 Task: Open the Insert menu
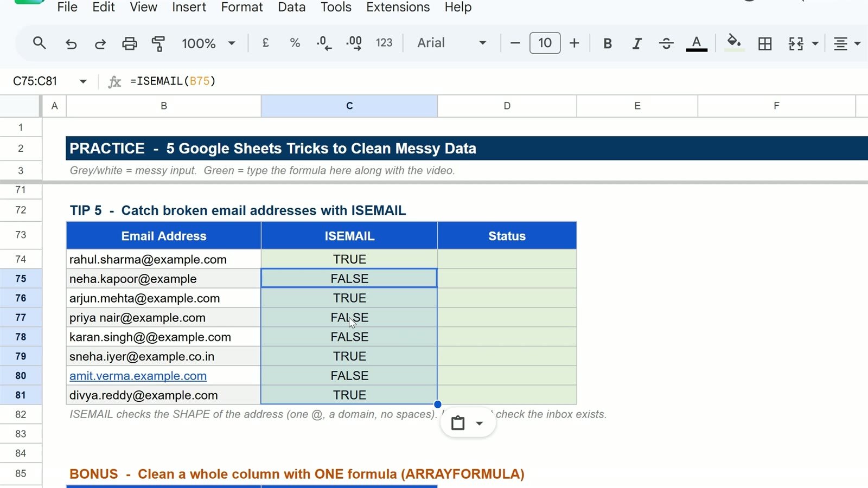click(189, 7)
